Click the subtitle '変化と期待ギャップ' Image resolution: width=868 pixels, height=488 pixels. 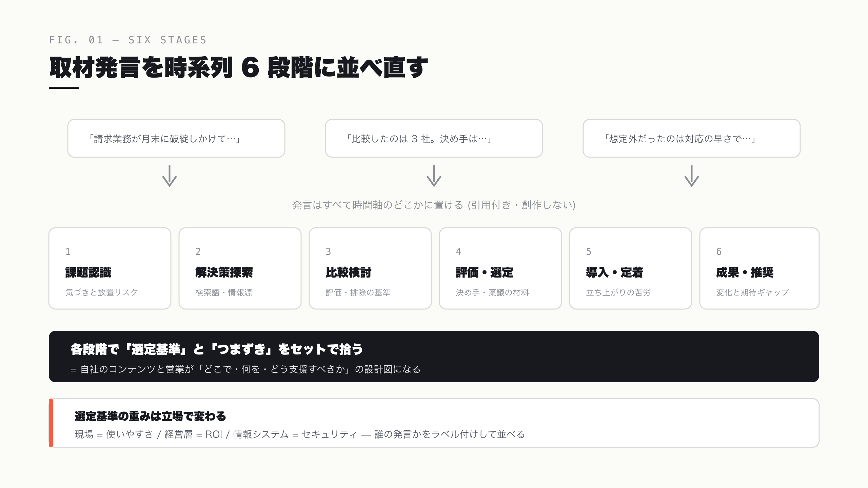[752, 292]
